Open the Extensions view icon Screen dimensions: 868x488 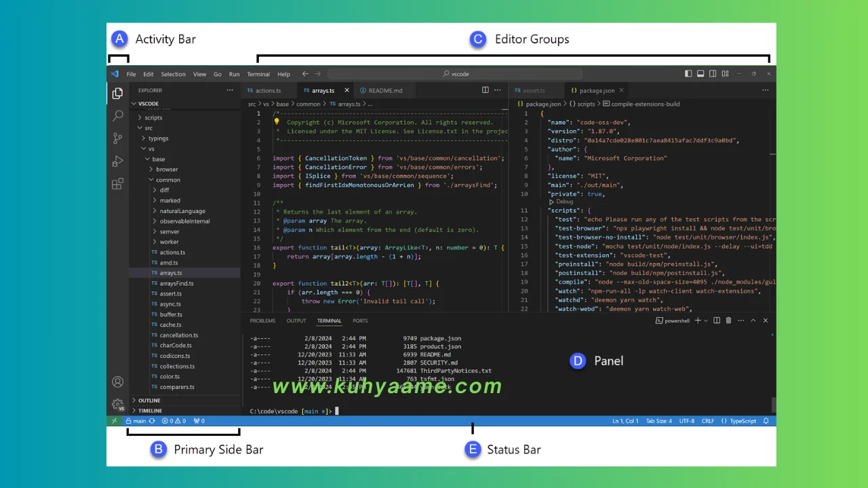coord(117,184)
